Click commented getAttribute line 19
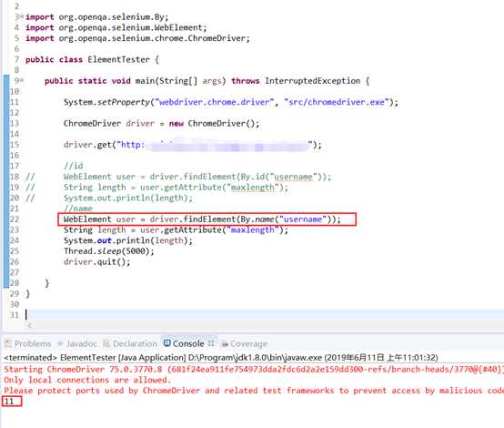 [176, 188]
